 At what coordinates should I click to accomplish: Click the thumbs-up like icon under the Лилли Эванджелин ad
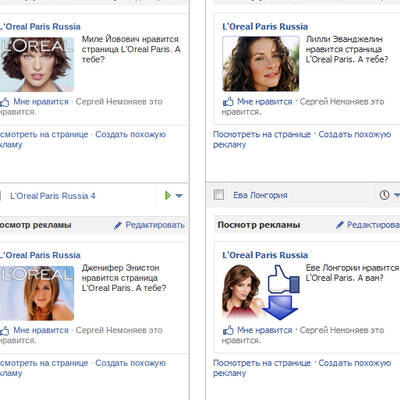click(x=228, y=101)
